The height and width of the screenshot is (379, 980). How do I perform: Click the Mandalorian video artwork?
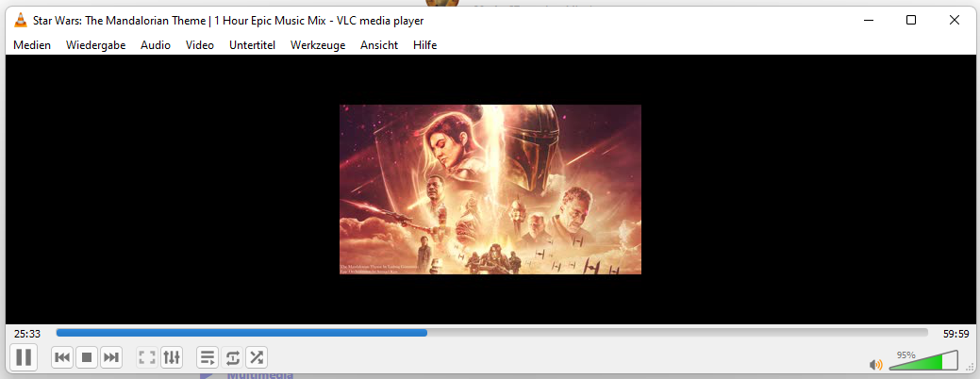490,189
